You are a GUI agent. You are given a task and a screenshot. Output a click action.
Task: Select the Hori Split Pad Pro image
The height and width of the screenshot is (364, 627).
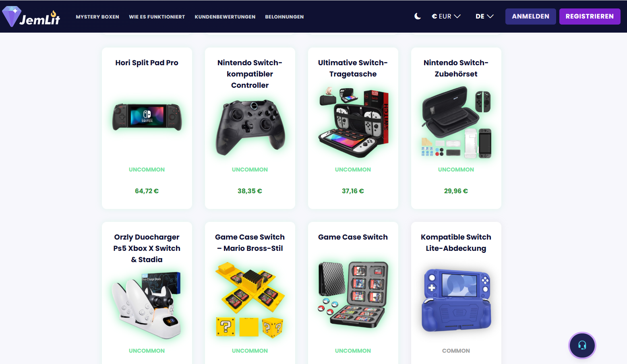(x=147, y=117)
